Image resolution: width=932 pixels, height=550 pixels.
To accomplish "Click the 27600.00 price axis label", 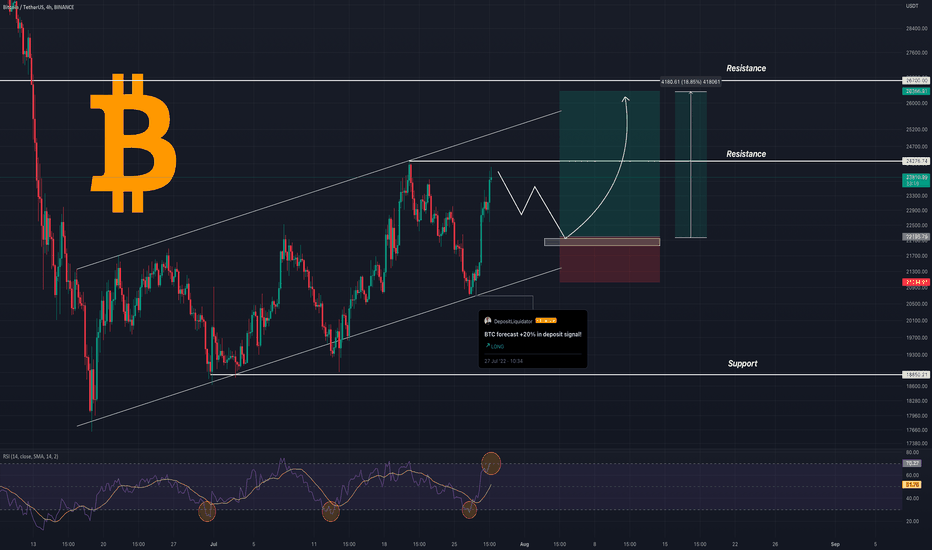I will tap(916, 53).
